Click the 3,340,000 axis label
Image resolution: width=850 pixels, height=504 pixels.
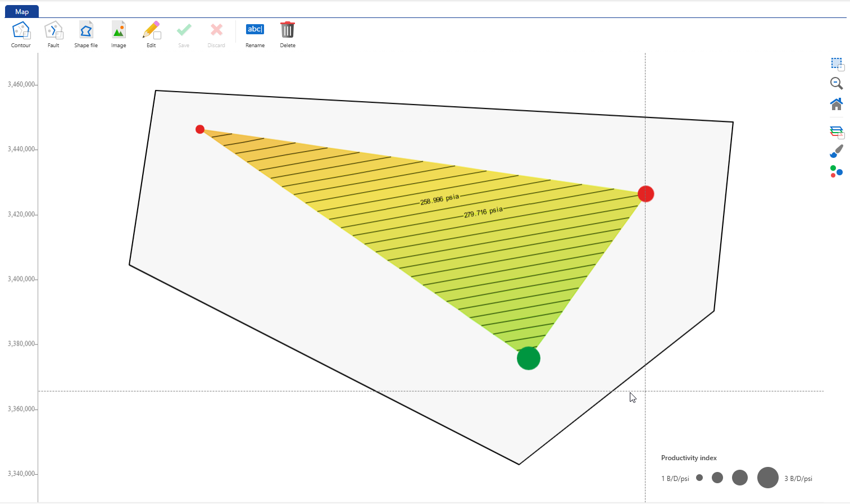pyautogui.click(x=21, y=473)
